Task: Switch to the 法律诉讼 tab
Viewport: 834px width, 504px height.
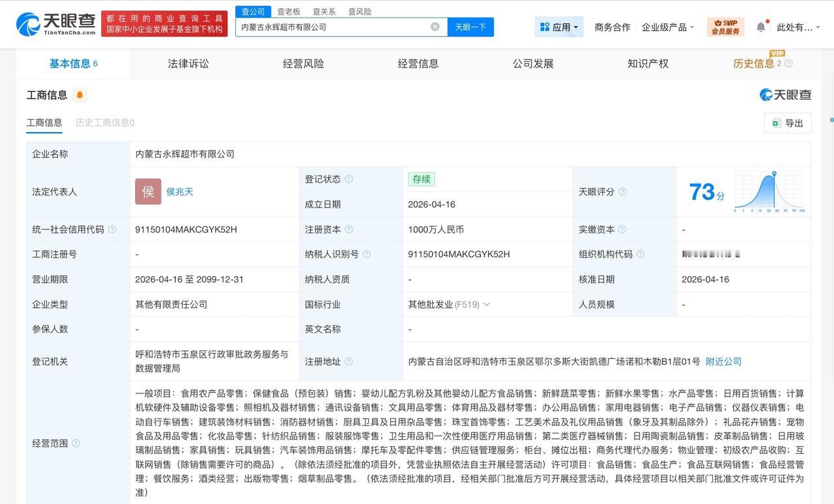Action: [x=188, y=63]
